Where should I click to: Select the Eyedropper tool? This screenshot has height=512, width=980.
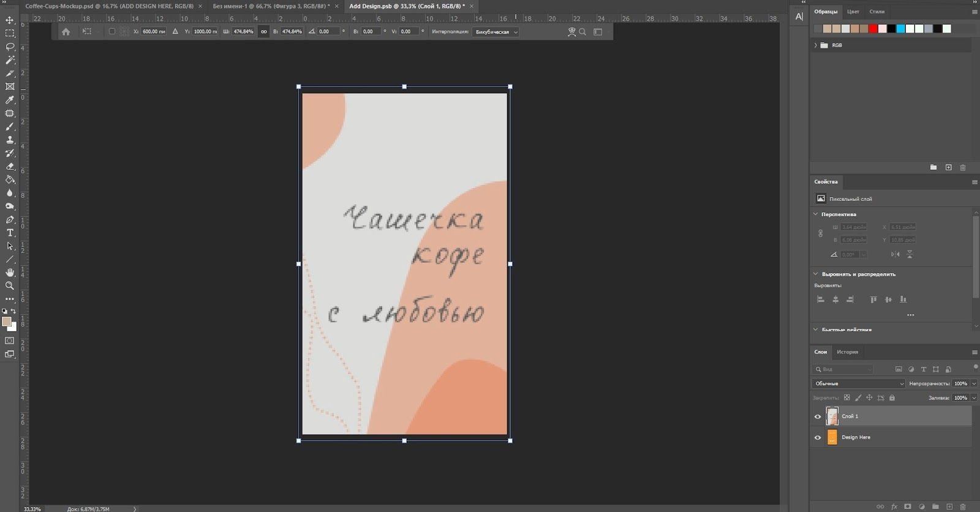[10, 100]
